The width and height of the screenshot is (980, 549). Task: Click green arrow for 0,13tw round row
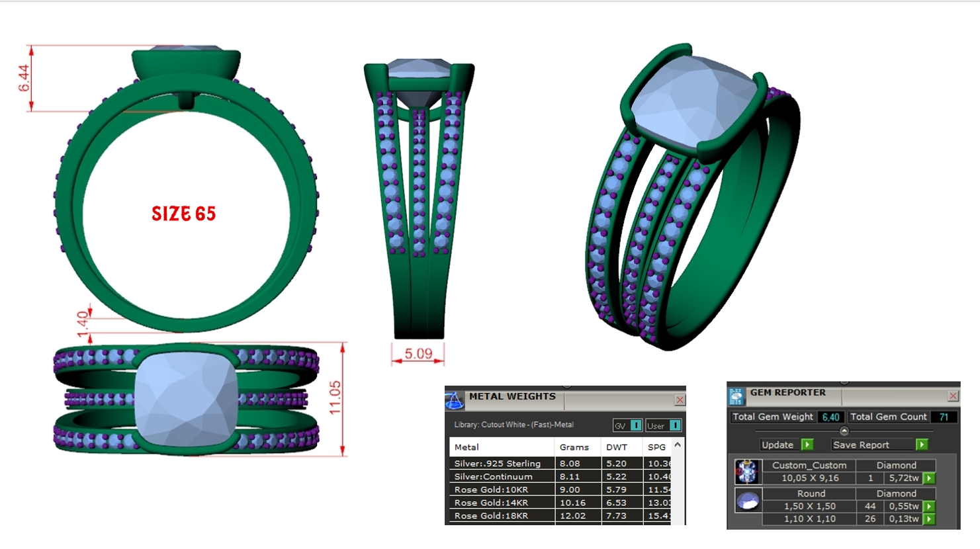pyautogui.click(x=929, y=519)
